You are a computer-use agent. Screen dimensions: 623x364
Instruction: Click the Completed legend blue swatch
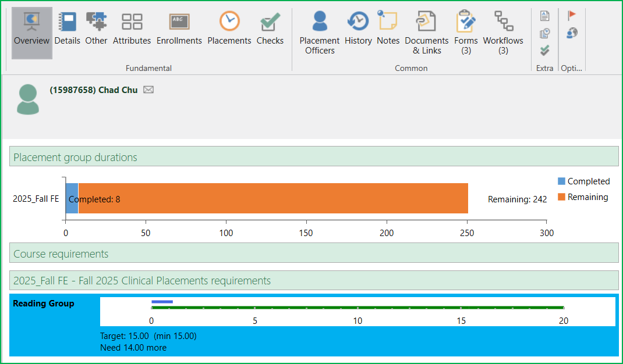click(x=561, y=181)
